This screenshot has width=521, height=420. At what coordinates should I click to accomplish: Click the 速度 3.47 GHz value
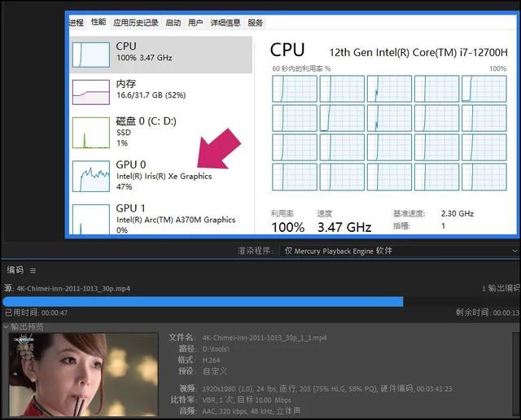(x=344, y=228)
